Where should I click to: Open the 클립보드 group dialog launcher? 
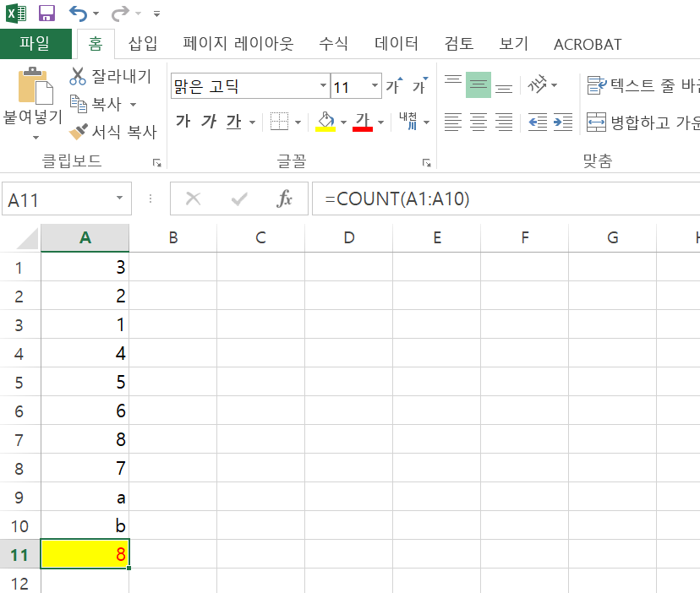point(157,163)
